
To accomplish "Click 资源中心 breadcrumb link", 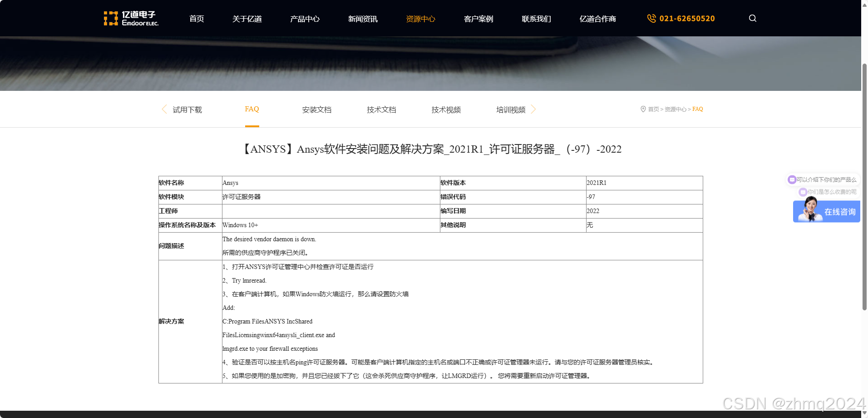I will tap(676, 109).
